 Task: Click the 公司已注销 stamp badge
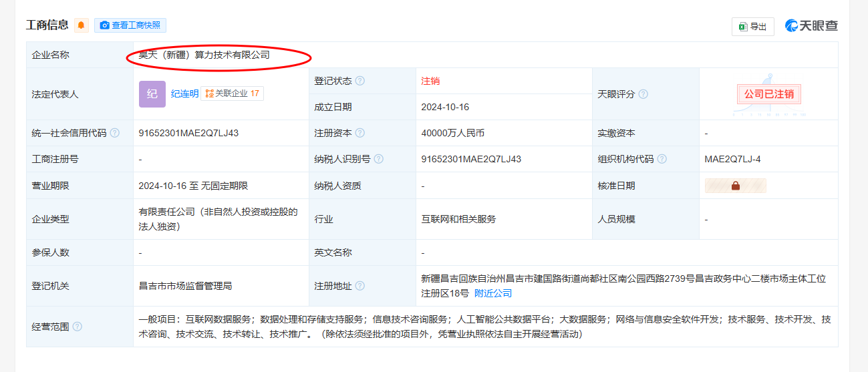768,94
